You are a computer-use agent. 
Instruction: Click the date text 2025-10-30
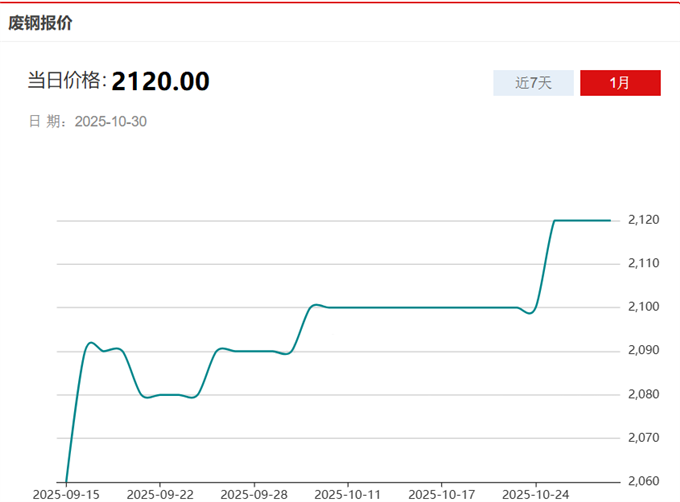[x=111, y=121]
